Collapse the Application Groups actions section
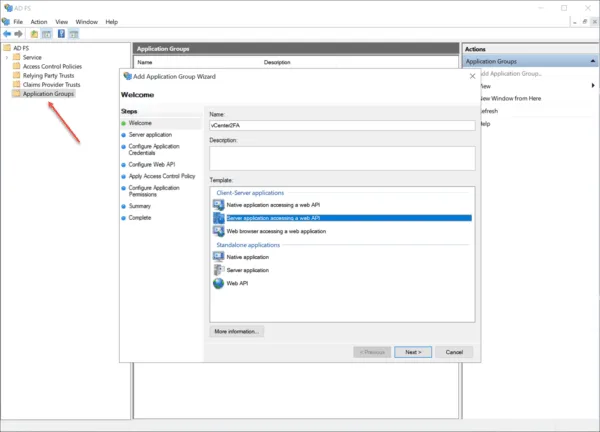 (x=592, y=61)
